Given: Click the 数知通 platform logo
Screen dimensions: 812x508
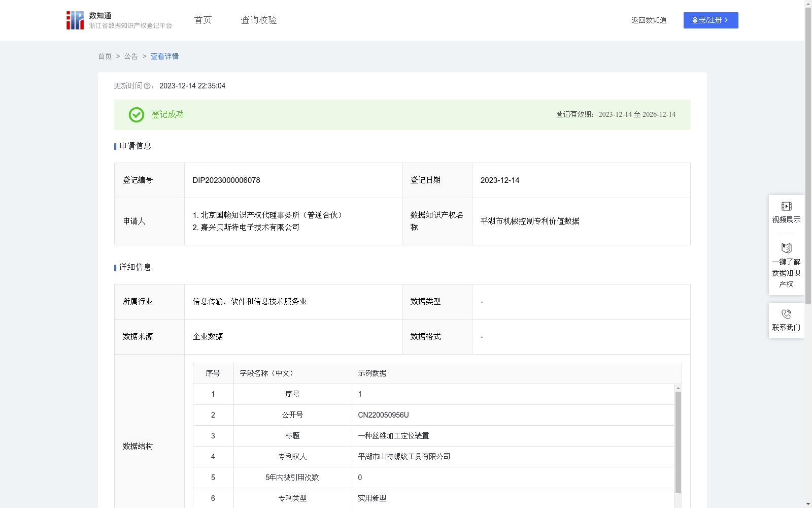Looking at the screenshot, I should point(119,20).
